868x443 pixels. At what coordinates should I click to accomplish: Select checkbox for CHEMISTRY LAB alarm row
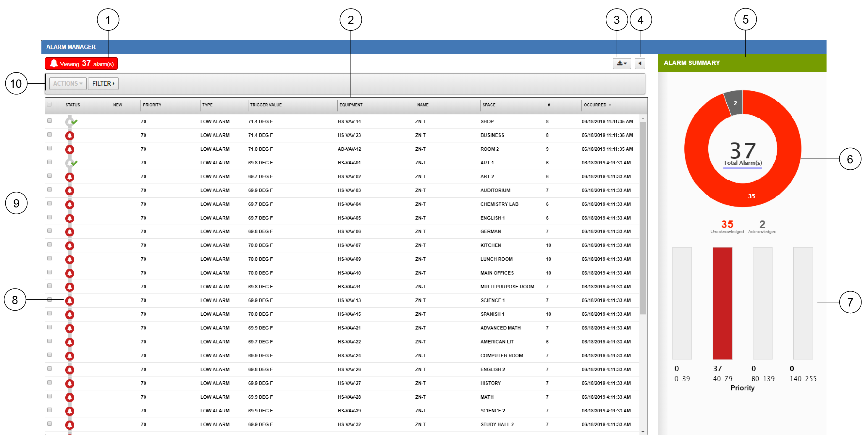50,203
